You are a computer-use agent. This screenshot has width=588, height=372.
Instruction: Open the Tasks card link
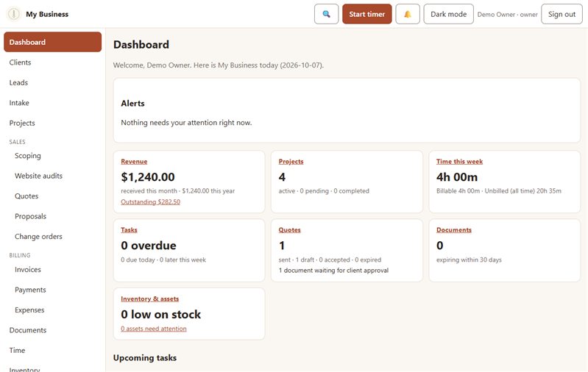point(129,229)
